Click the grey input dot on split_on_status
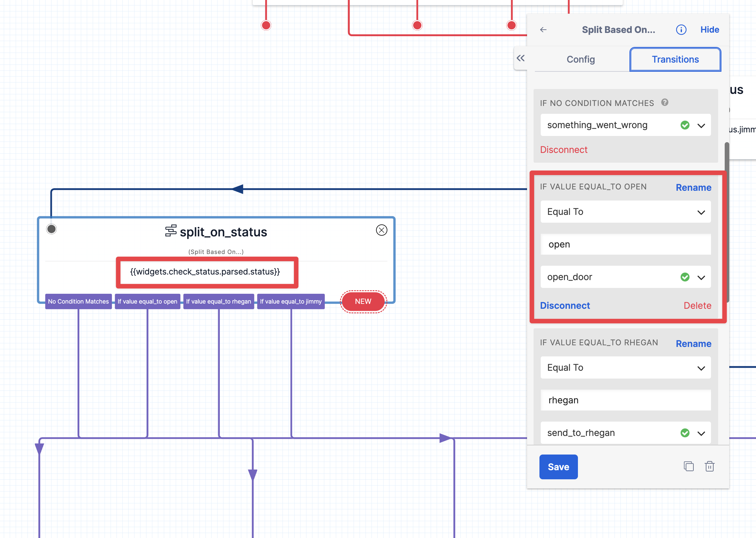This screenshot has height=538, width=756. pos(51,229)
